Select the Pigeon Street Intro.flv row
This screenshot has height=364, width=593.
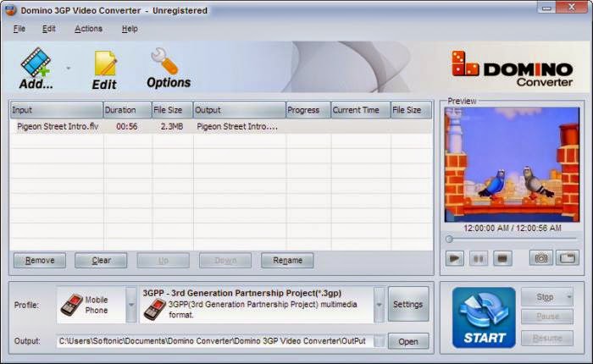[x=221, y=127]
